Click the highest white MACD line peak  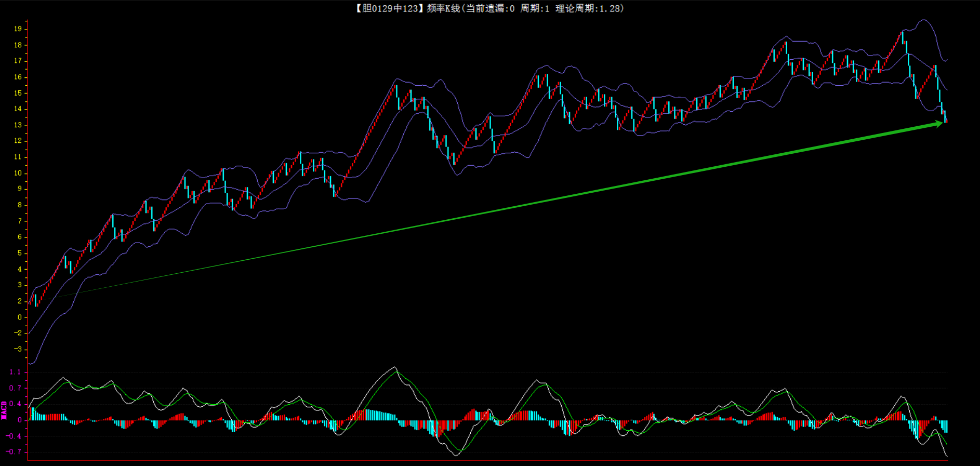[x=394, y=367]
